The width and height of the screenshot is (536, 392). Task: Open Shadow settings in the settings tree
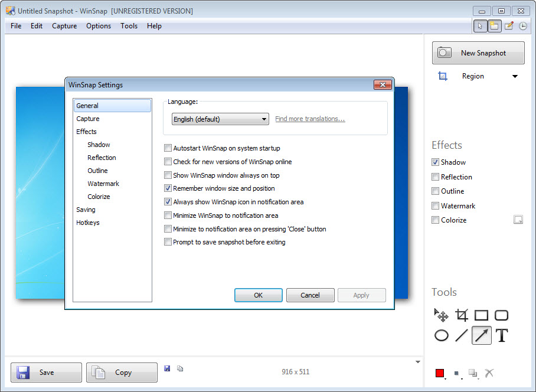[99, 145]
